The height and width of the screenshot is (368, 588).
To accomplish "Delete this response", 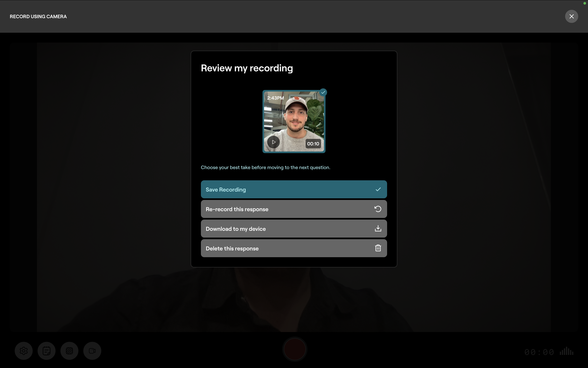I will (x=294, y=248).
